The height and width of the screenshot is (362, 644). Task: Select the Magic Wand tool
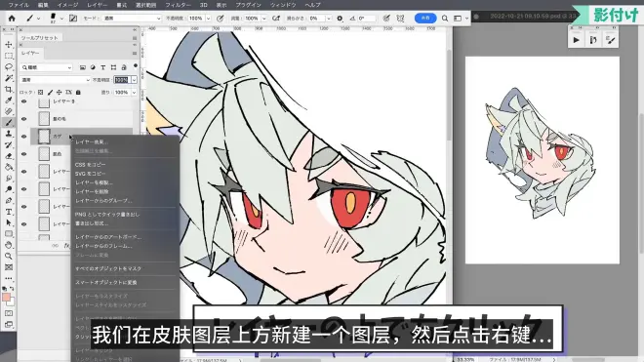point(8,78)
